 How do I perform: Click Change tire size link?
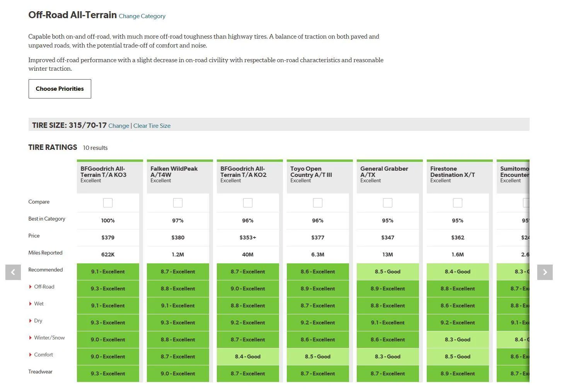119,126
